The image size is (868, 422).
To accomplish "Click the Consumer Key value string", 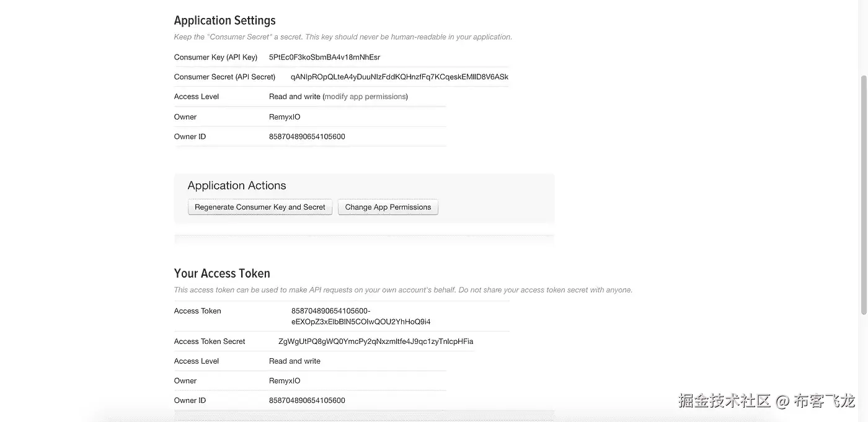I will pyautogui.click(x=324, y=57).
